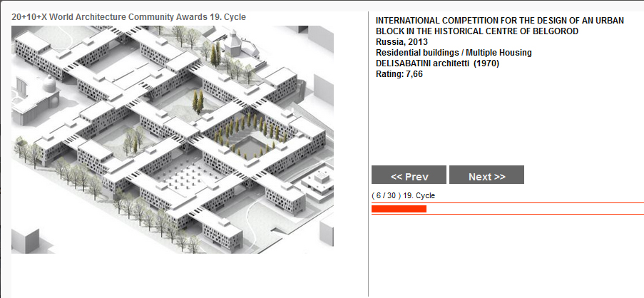Select the competition title starting 'INTERNATIONAL COMPETITION FOR THE DESIGN'
Viewport: 644px width, 298px height.
[500, 26]
